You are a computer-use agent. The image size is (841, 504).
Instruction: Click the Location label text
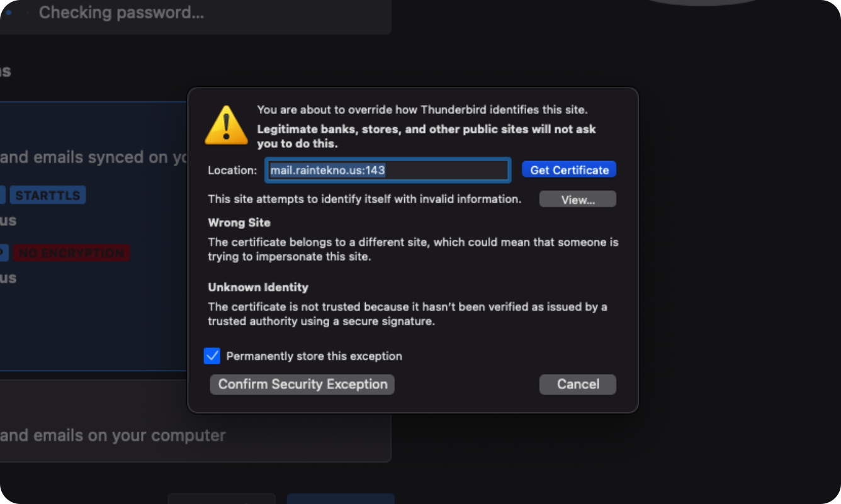[x=232, y=171]
